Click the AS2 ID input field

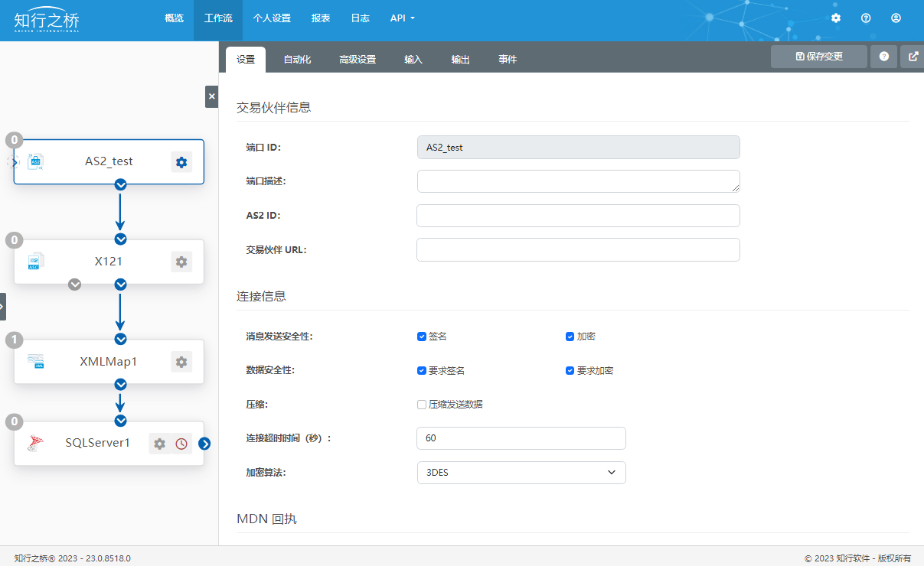(578, 216)
